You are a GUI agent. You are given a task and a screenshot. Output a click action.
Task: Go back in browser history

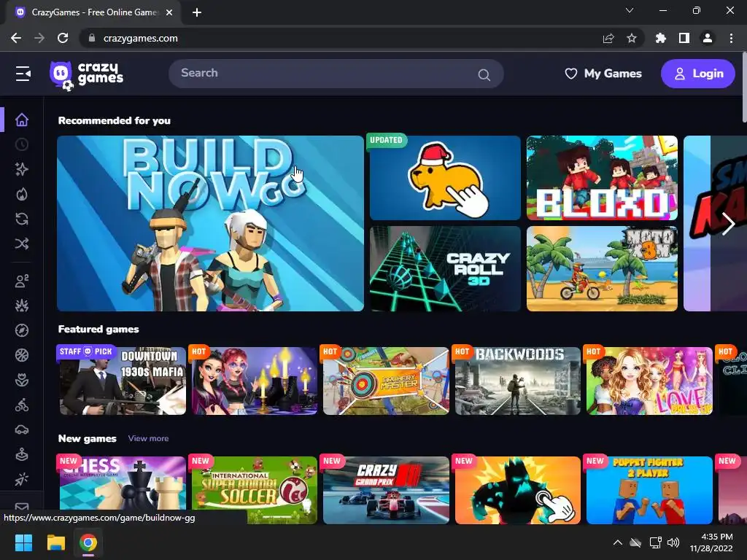tap(16, 38)
